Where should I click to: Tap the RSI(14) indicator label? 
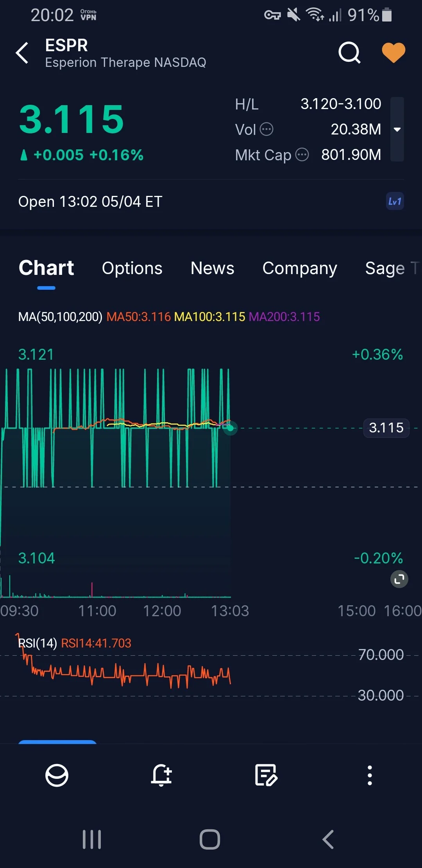[x=38, y=643]
